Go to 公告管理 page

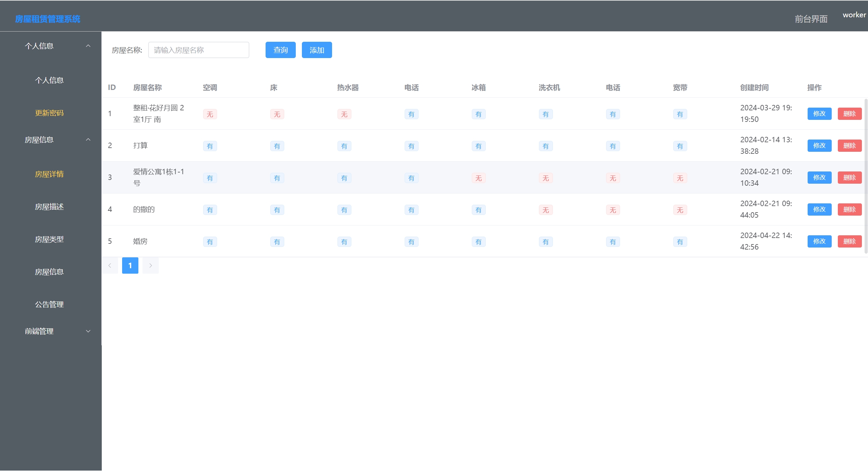pos(50,305)
